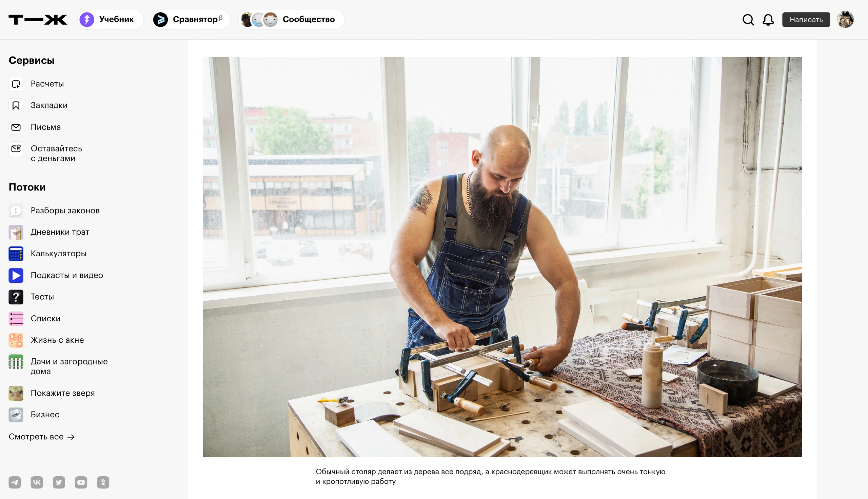Go to Сообщество
Viewport: 868px width, 499px height.
tap(291, 20)
